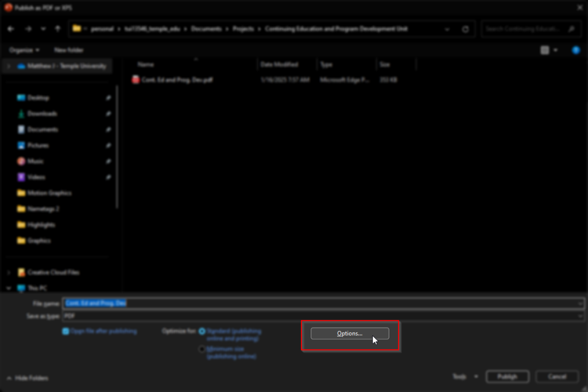Image resolution: width=588 pixels, height=392 pixels.
Task: Change the file list view layout
Action: pyautogui.click(x=546, y=50)
